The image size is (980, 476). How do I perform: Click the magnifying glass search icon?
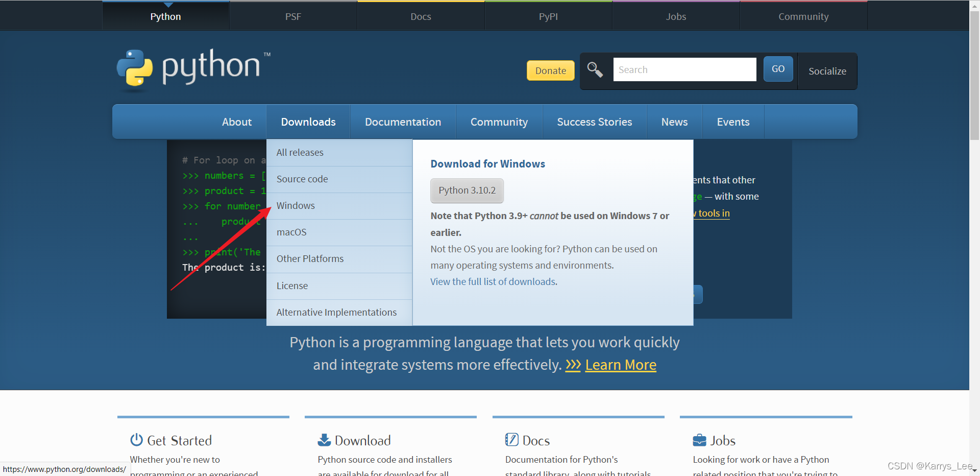[595, 70]
